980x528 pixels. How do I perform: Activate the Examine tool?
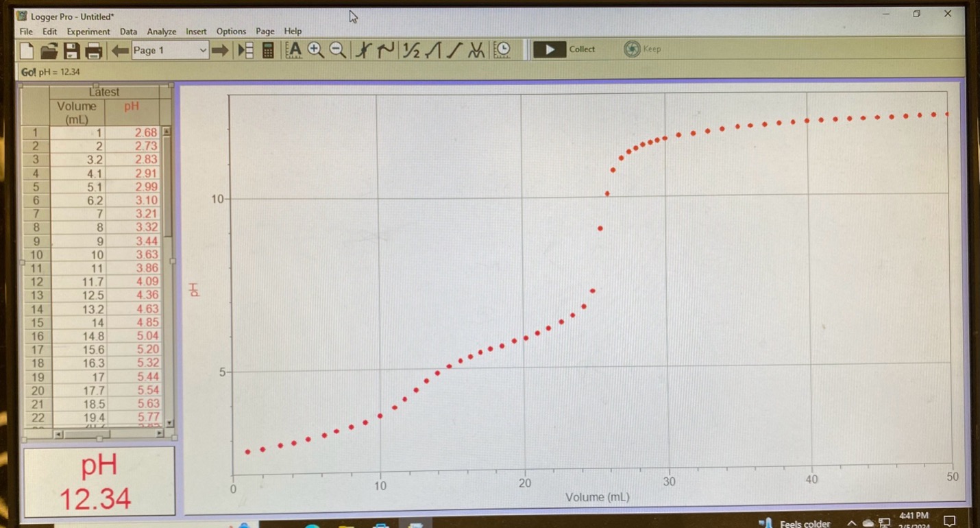[363, 49]
